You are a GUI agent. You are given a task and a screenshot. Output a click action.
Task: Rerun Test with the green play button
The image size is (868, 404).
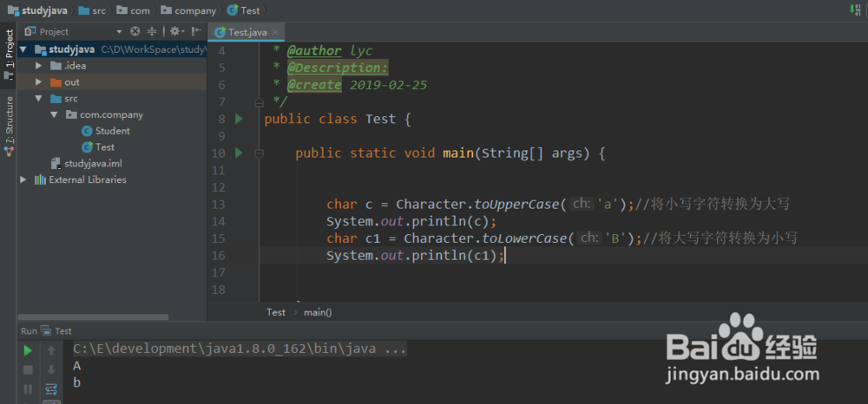[28, 351]
